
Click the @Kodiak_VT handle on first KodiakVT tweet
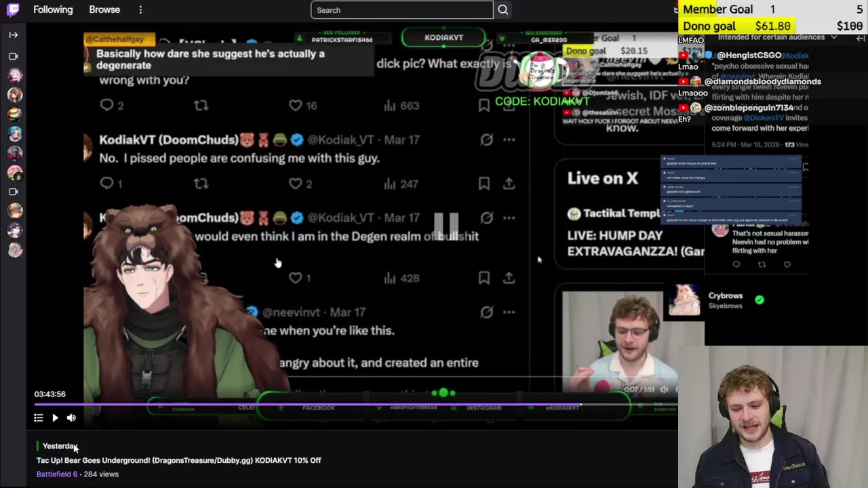(x=340, y=140)
